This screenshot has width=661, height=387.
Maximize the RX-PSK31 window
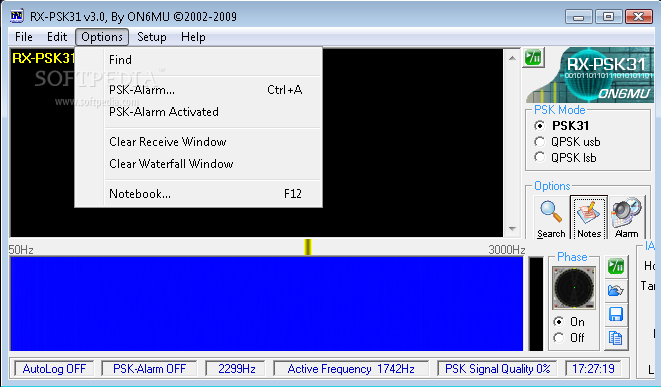[x=608, y=17]
